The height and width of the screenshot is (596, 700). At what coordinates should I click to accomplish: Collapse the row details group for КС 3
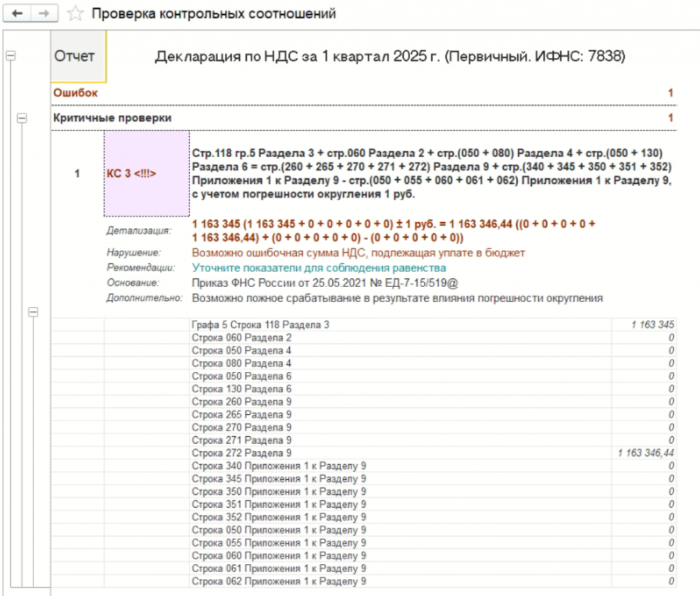[x=33, y=312]
